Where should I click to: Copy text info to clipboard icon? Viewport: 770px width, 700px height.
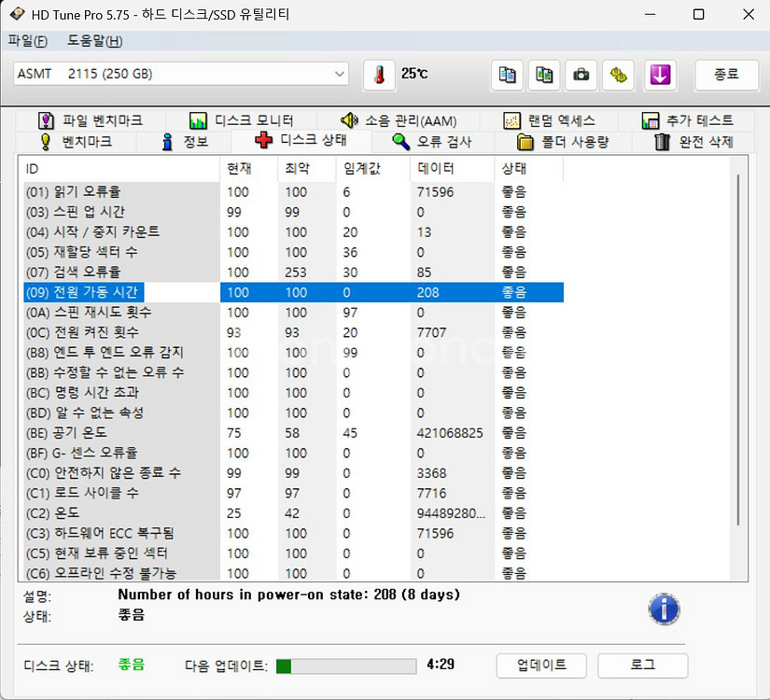click(507, 75)
